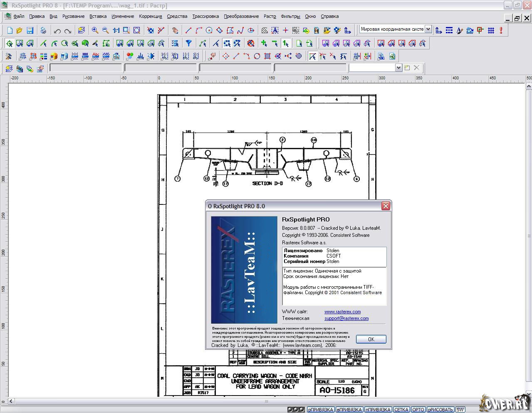This screenshot has height=413, width=532.
Task: Click the blue grid icon beside exclamation mark
Action: (491, 30)
